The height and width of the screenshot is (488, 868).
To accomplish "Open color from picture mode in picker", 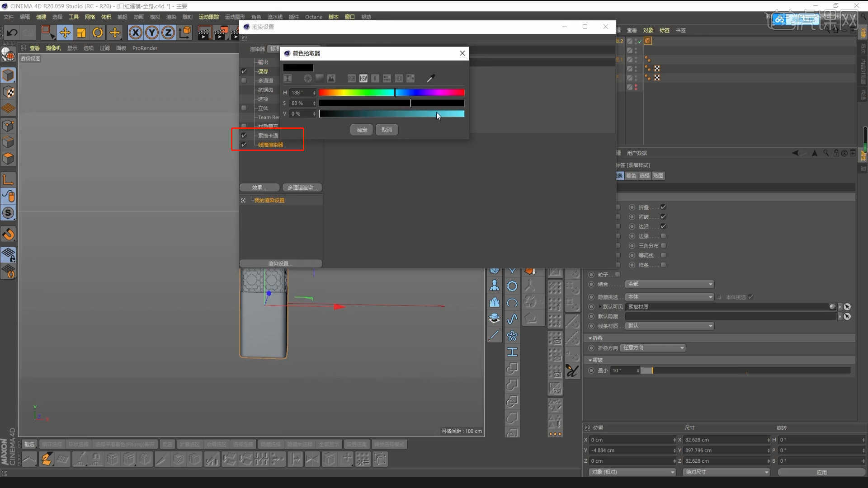I will click(331, 79).
